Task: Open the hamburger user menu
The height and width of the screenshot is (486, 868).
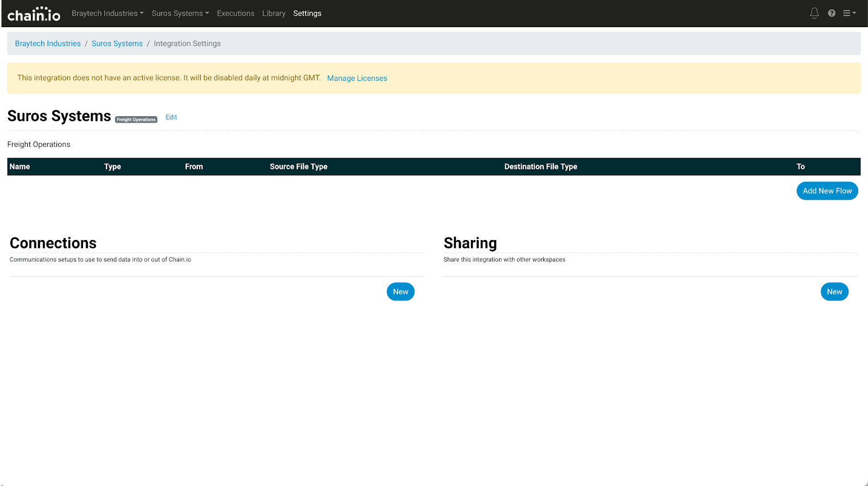Action: (x=849, y=13)
